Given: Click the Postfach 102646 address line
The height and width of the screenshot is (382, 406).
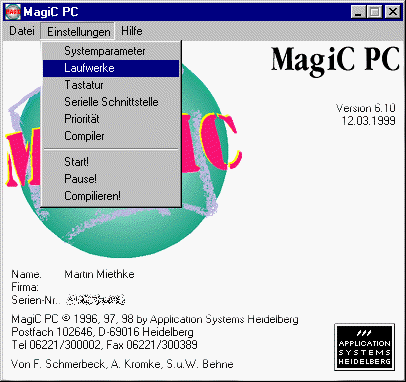Looking at the screenshot, I should 102,332.
